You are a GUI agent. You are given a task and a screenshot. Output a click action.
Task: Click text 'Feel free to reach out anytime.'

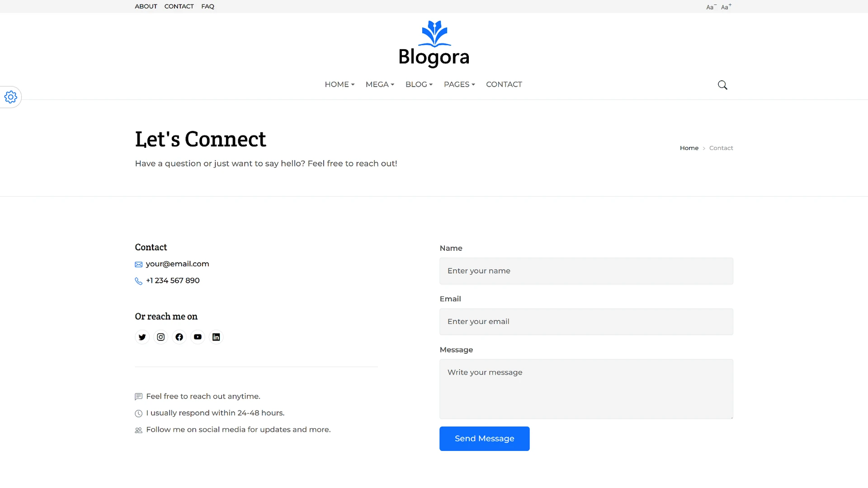coord(203,396)
